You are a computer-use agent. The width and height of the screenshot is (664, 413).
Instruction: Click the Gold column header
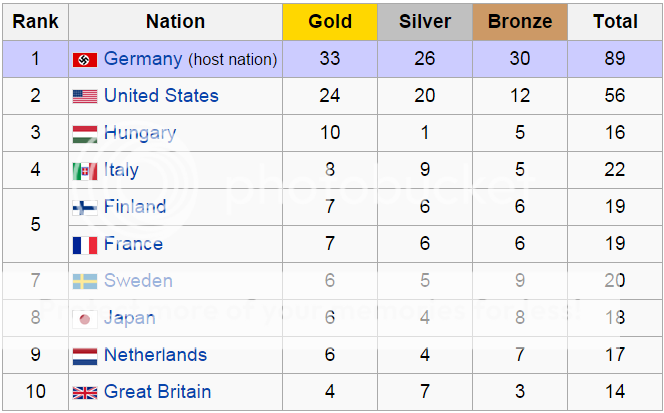(x=330, y=21)
